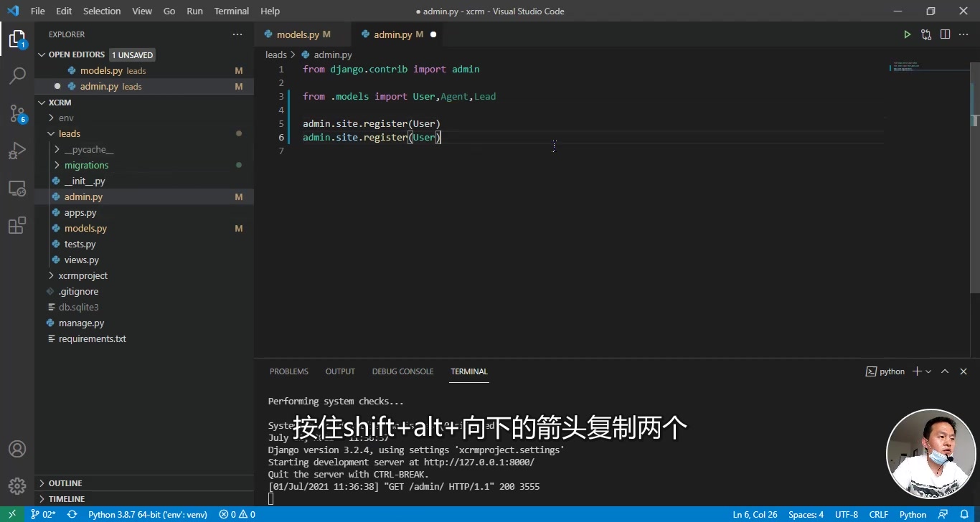Open the Explorer view in activity bar
The height and width of the screenshot is (522, 980).
click(17, 39)
